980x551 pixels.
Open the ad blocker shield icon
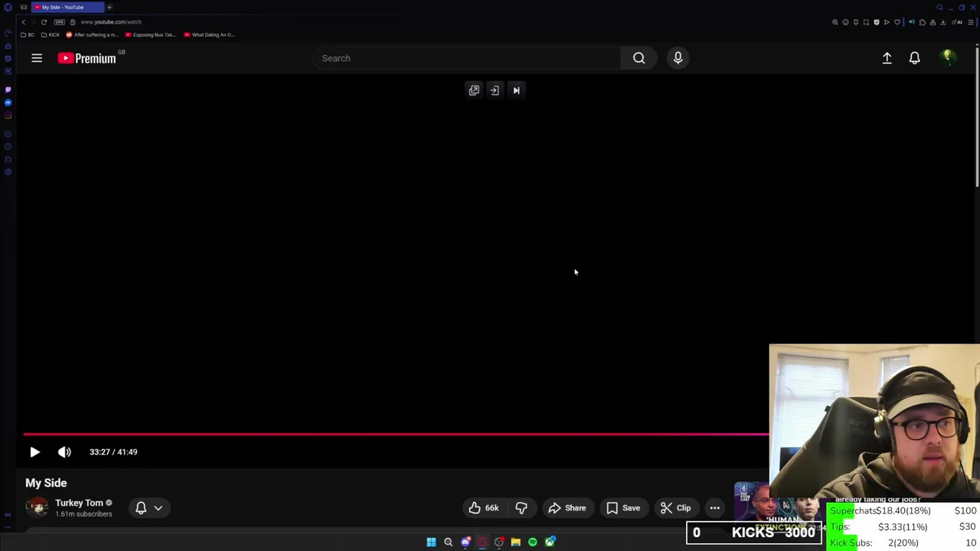(877, 22)
